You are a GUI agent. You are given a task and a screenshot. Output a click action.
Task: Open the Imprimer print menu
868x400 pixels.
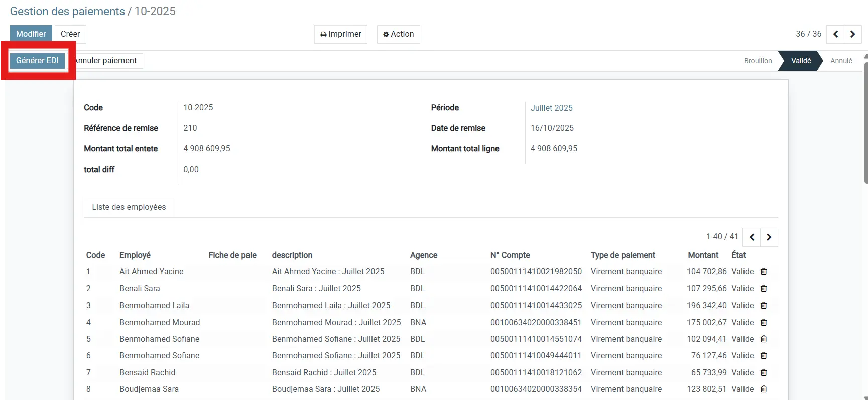[x=341, y=34]
